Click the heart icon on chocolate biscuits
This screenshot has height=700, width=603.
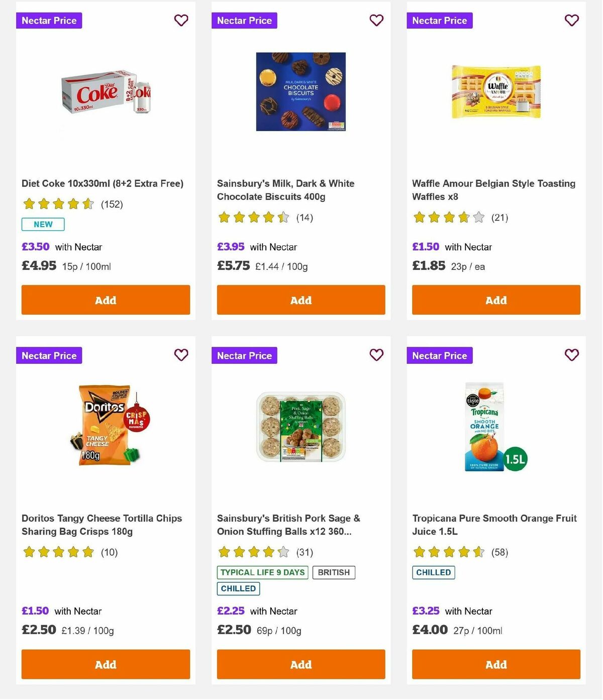click(x=376, y=21)
